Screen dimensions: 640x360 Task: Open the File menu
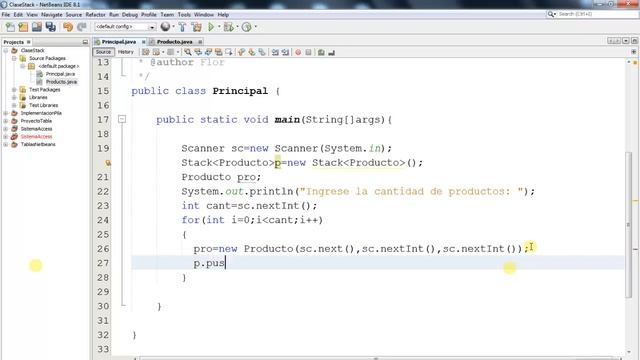pyautogui.click(x=6, y=15)
